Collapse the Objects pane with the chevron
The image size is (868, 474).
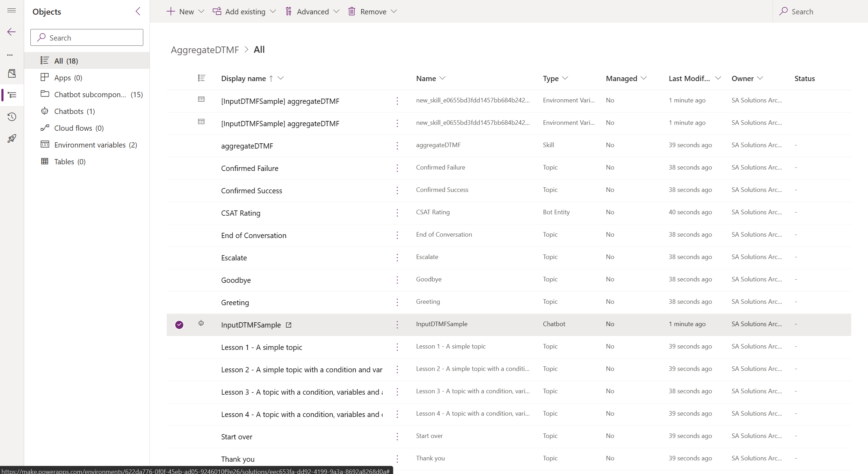point(138,12)
